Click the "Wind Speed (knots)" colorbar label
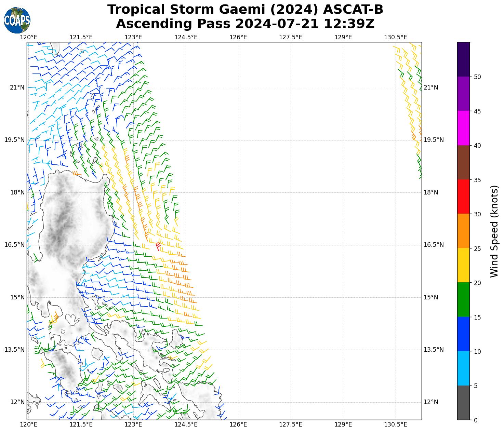 [x=494, y=231]
